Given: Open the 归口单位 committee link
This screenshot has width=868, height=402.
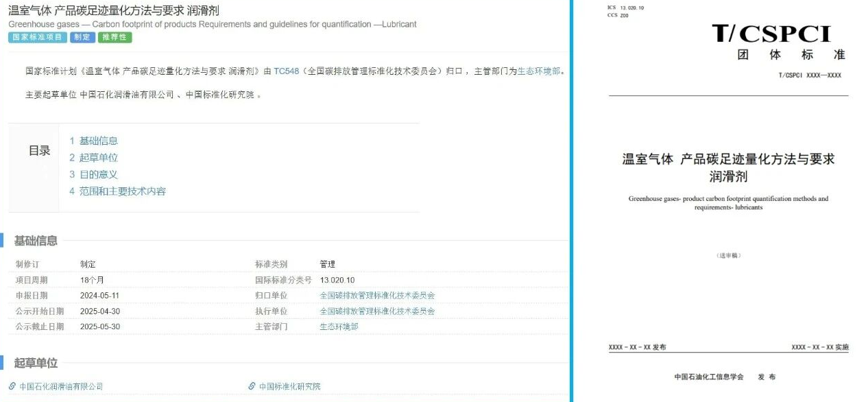Looking at the screenshot, I should (377, 296).
